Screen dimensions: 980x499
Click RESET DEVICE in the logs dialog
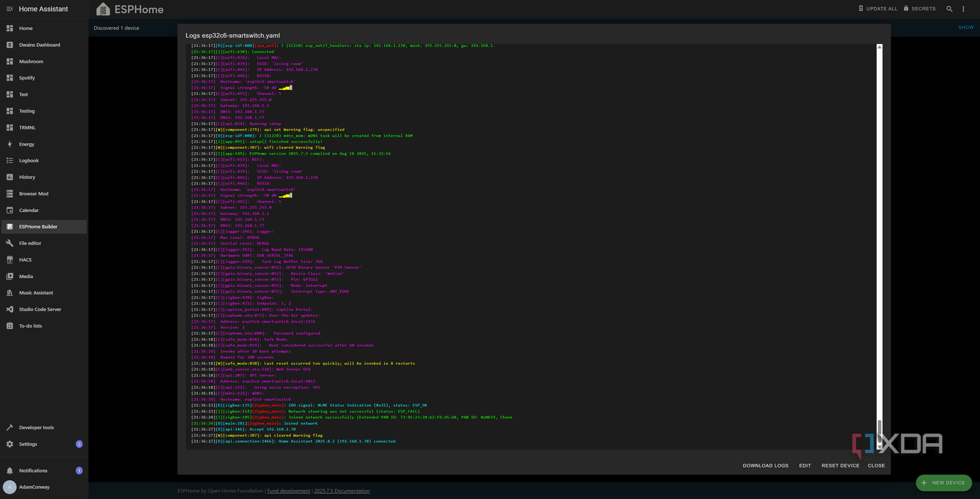point(840,466)
